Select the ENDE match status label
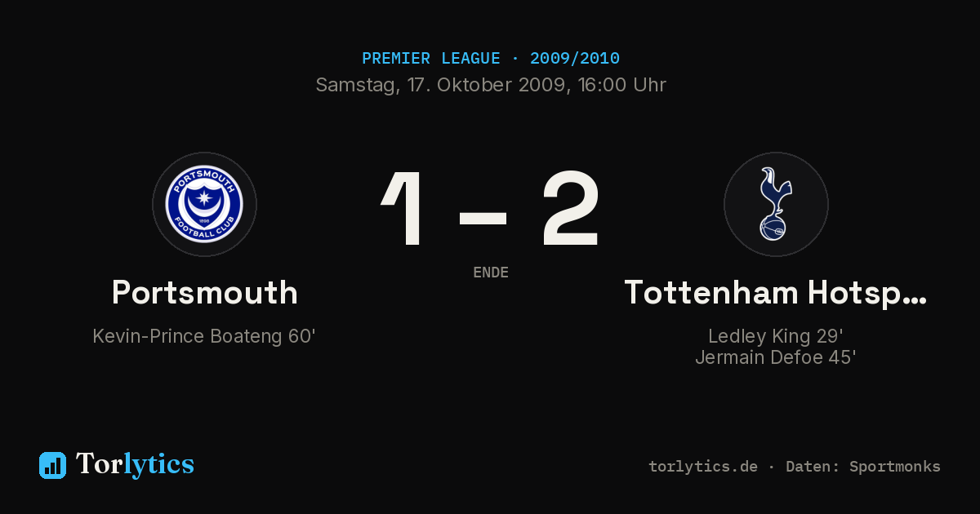The width and height of the screenshot is (980, 514). [490, 273]
